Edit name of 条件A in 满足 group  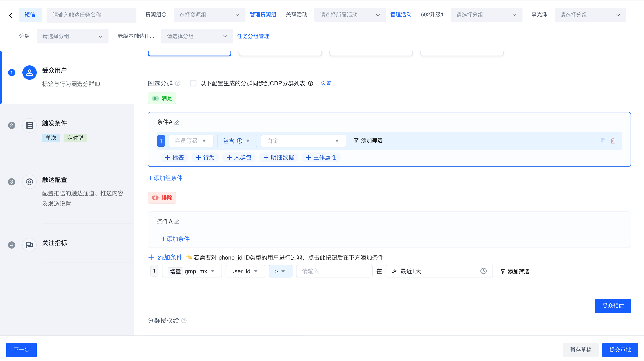coord(177,122)
